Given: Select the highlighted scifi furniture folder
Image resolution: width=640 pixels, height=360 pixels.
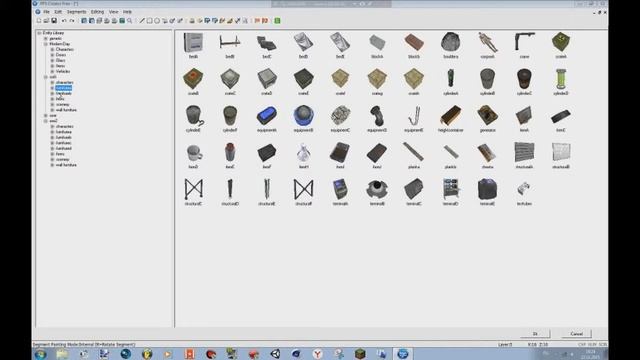Looking at the screenshot, I should pyautogui.click(x=63, y=88).
